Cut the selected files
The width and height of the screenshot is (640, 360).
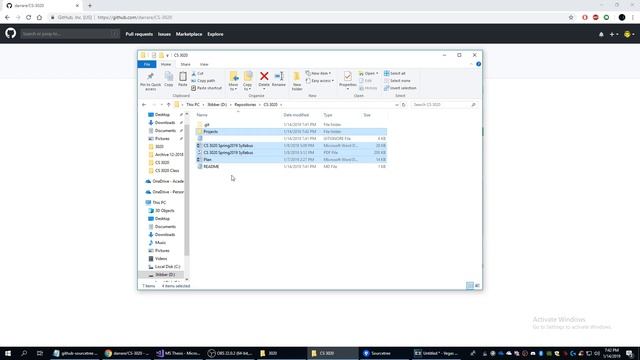198,73
